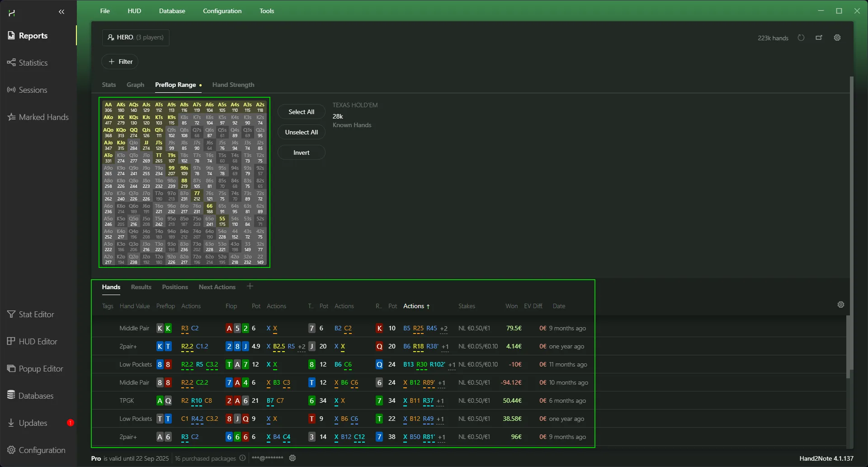The height and width of the screenshot is (467, 868).
Task: Toggle the 22 cell in range grid
Action: 260,259
